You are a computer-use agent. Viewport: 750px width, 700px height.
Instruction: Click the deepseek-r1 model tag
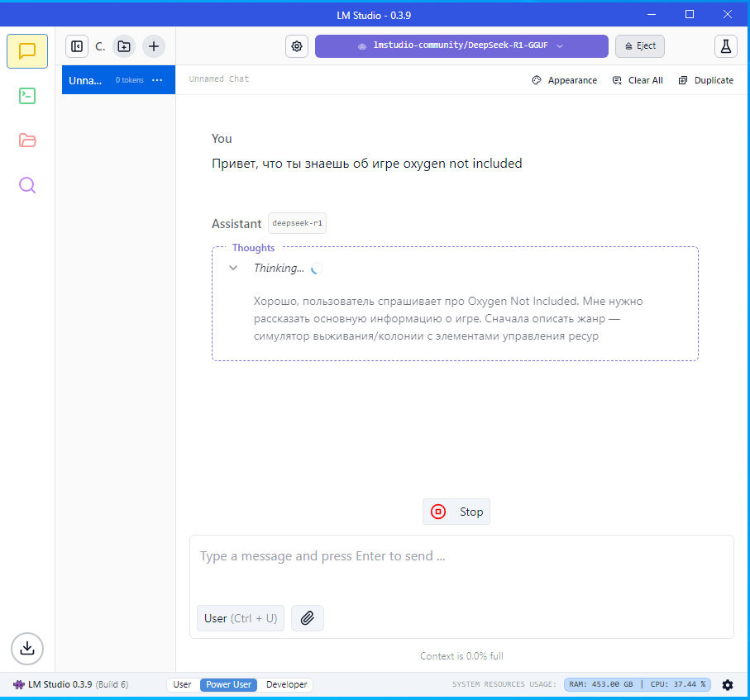[x=297, y=223]
